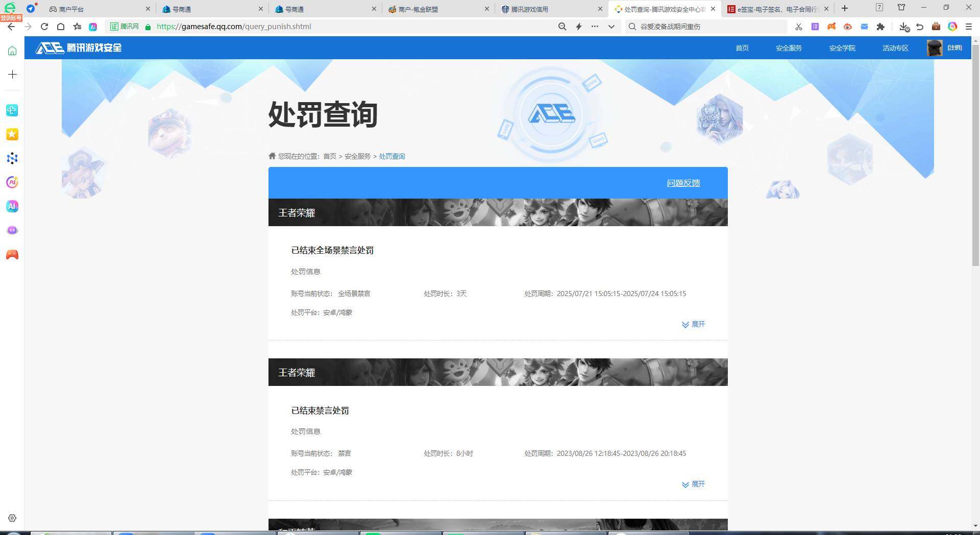Click the 问题反馈 feedback link

click(x=683, y=183)
